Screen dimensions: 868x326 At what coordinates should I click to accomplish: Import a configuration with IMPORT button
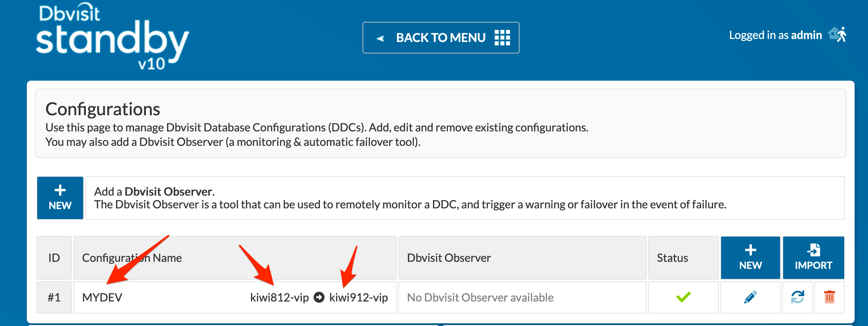[813, 257]
